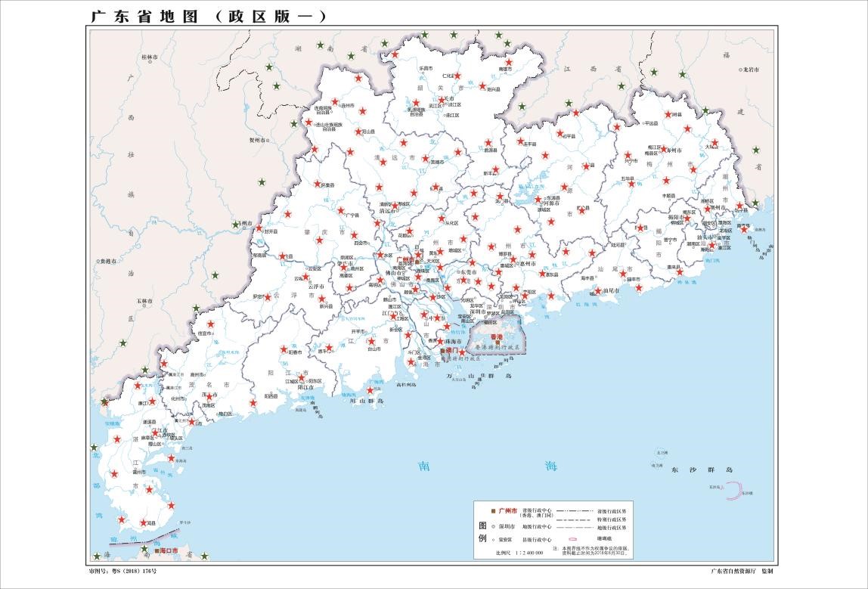The image size is (868, 589).
Task: Click the 省级行政区界 line sample in legend
Action: coord(574,512)
